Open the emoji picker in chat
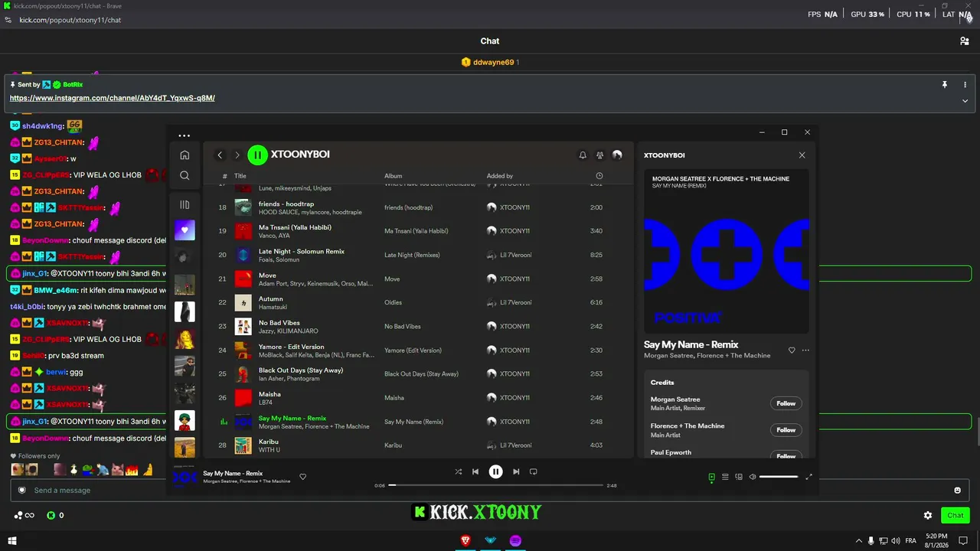The image size is (980, 551). 957,490
